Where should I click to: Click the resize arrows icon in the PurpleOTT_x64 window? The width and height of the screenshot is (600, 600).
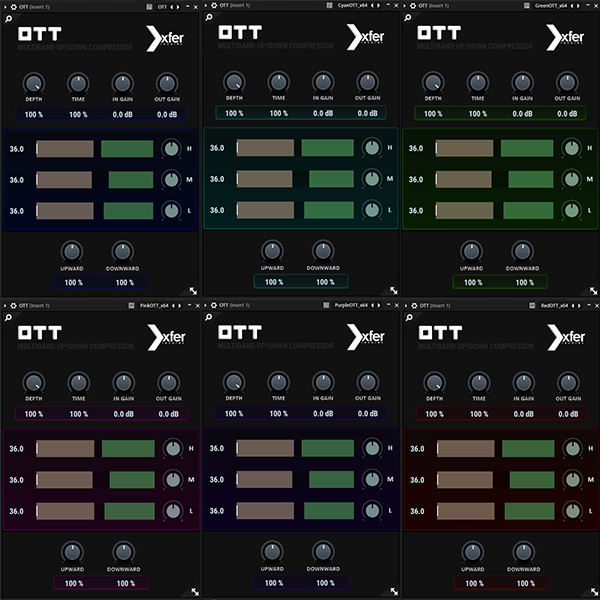coord(394,592)
